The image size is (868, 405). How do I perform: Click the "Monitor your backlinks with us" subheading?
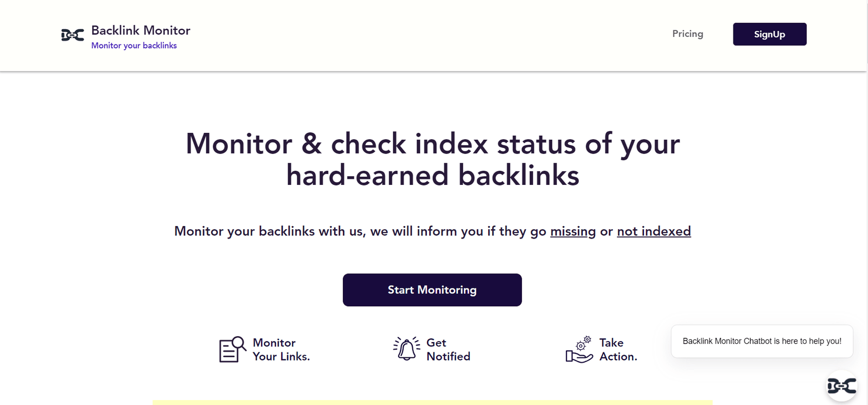pos(358,232)
